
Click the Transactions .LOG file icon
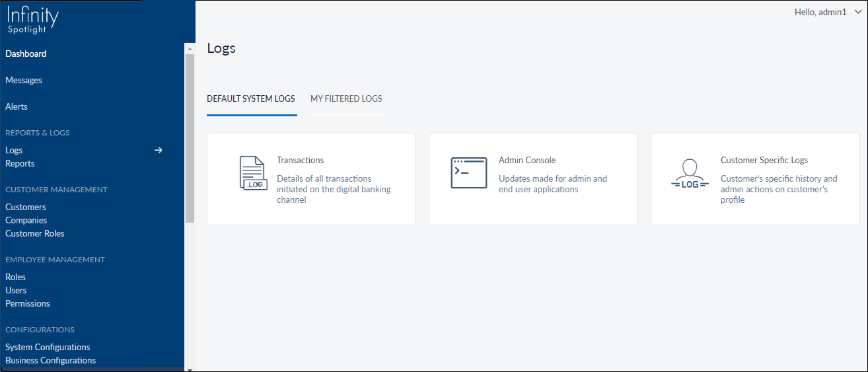(x=252, y=173)
